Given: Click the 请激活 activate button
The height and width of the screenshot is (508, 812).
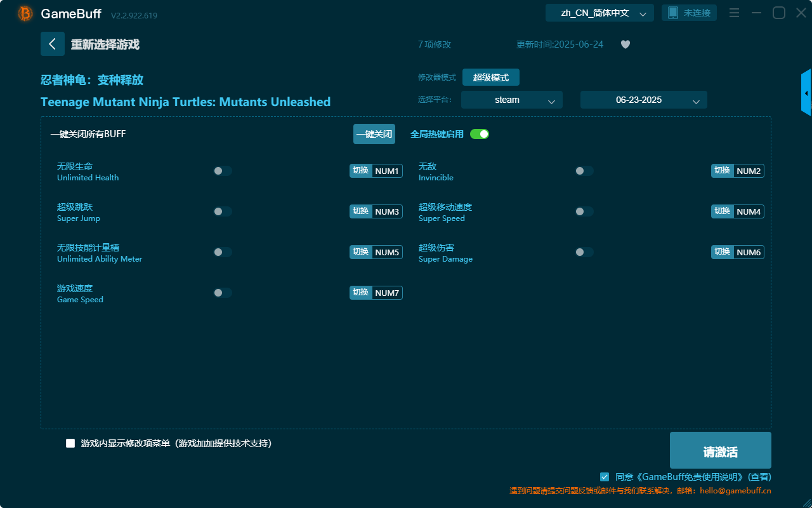Looking at the screenshot, I should [x=720, y=451].
